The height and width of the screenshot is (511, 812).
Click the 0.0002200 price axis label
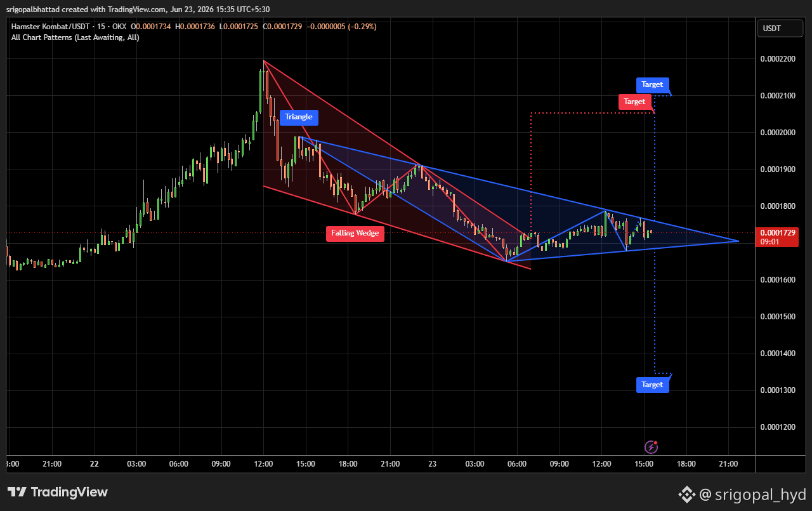pos(777,59)
